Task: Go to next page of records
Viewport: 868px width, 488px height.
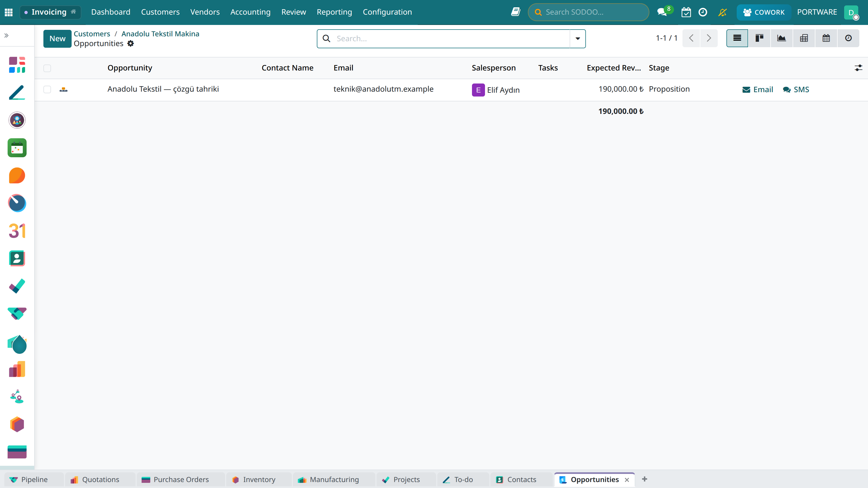Action: pos(709,38)
